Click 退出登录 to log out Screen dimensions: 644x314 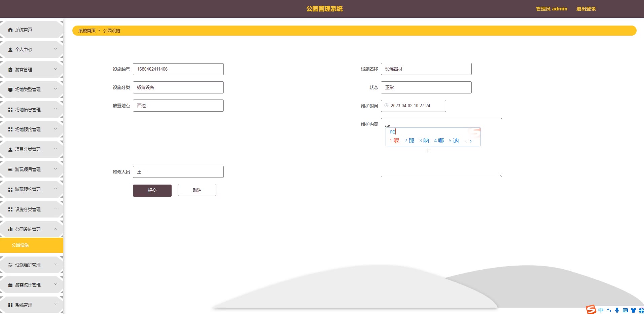[x=586, y=9]
